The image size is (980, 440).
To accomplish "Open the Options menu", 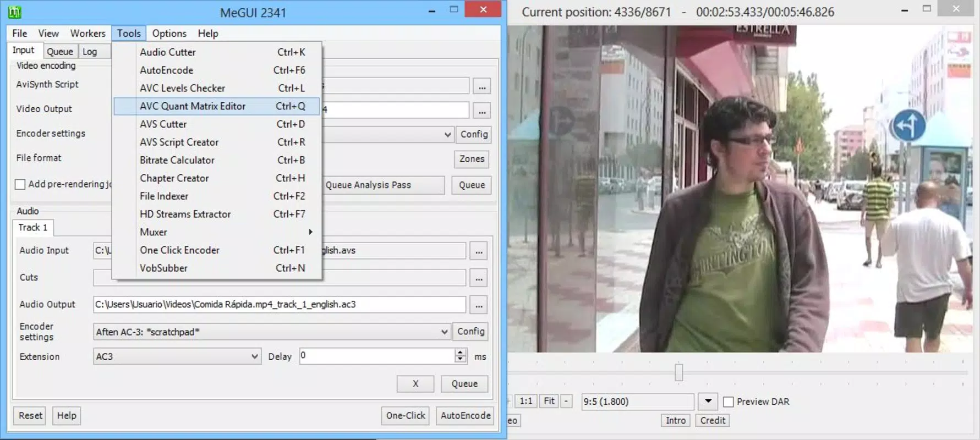I will pos(169,33).
